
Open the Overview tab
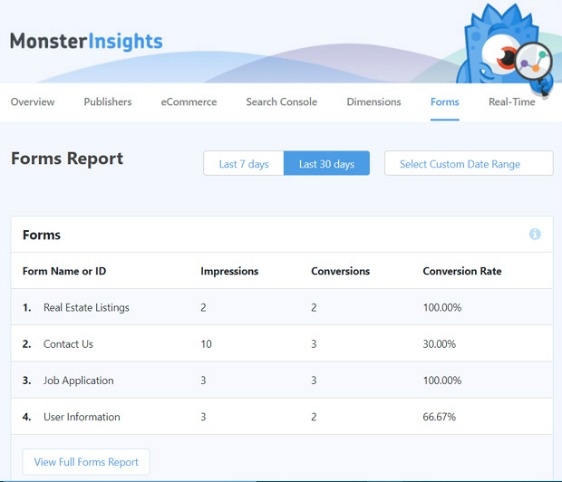[33, 102]
